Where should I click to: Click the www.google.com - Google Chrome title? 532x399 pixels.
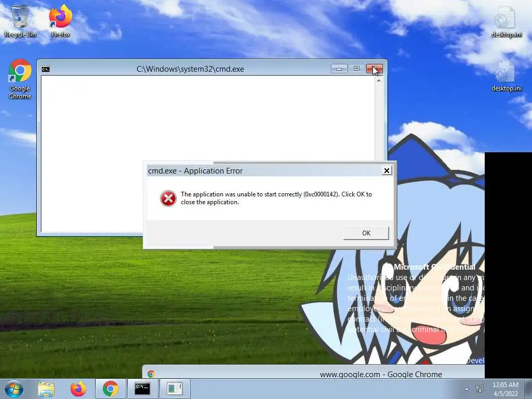tap(381, 374)
